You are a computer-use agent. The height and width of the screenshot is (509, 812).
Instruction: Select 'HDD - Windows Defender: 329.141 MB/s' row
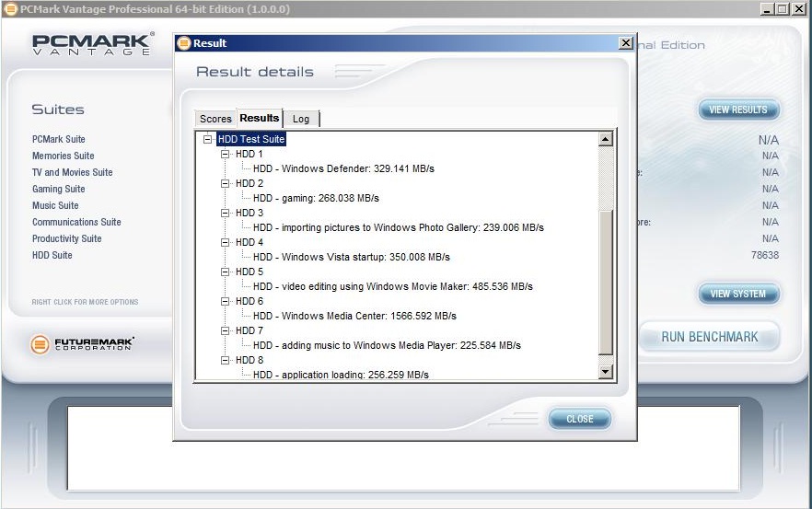click(343, 168)
